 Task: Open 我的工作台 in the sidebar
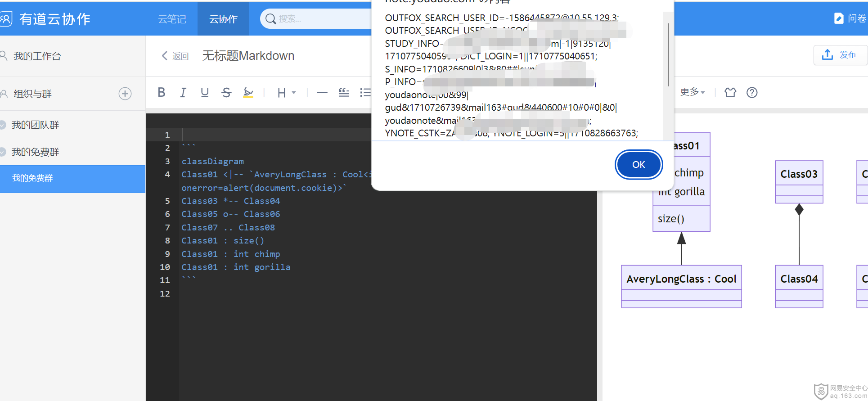[x=37, y=56]
